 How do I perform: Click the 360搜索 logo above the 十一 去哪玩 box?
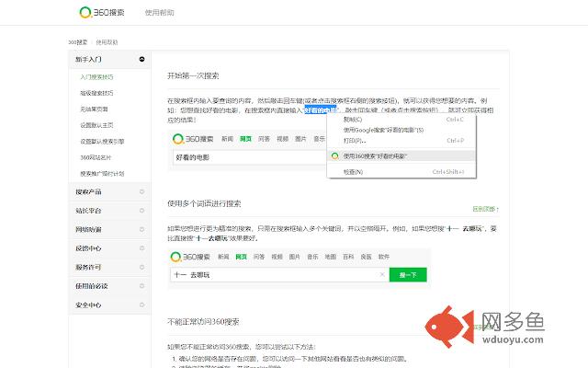point(190,257)
